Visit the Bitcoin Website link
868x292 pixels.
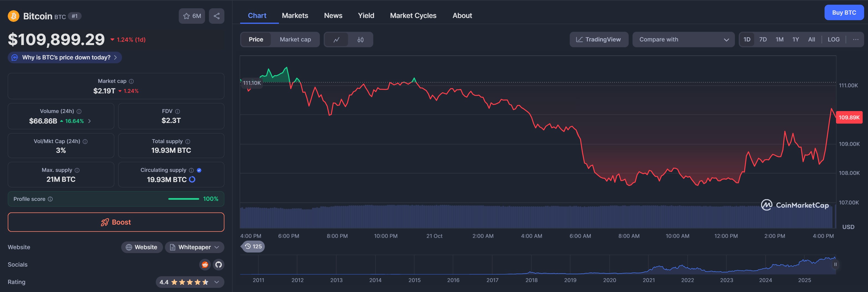click(x=141, y=247)
